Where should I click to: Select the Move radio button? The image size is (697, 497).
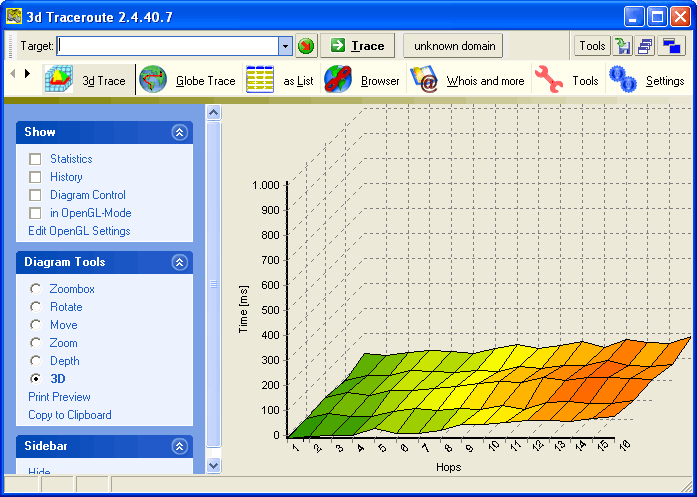(36, 325)
